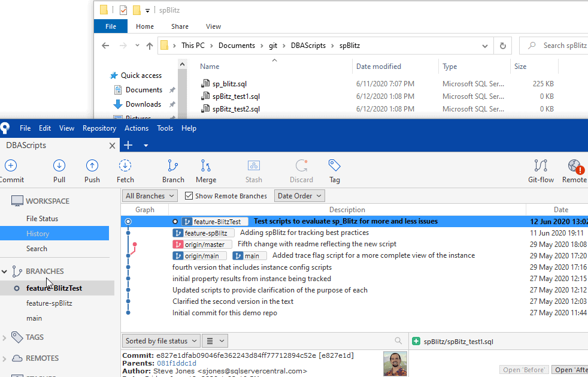Select spBitz_test2.sql in Explorer
This screenshot has height=377, width=588.
click(236, 109)
